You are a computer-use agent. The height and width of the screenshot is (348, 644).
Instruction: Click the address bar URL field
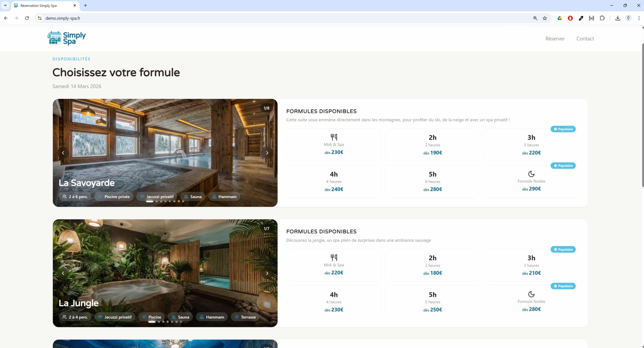point(275,18)
